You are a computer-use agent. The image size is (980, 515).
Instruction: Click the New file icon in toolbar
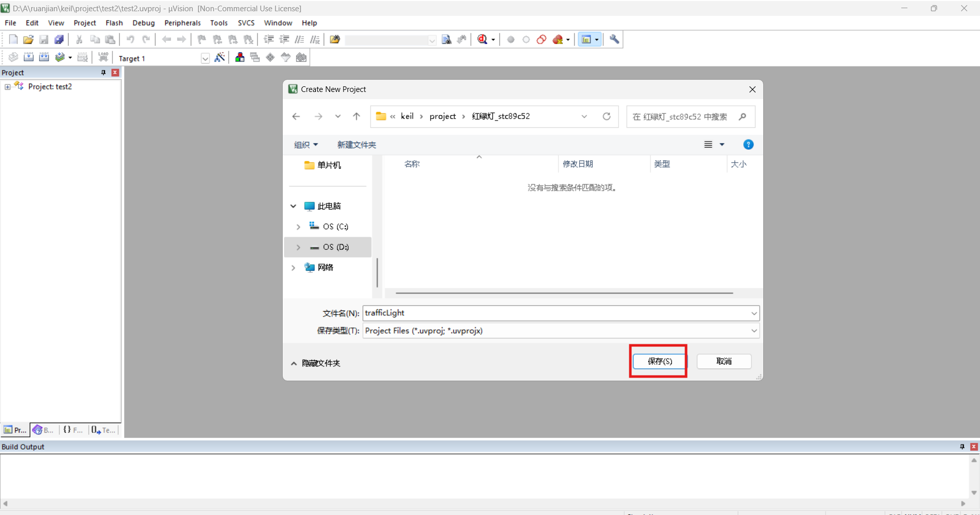13,39
